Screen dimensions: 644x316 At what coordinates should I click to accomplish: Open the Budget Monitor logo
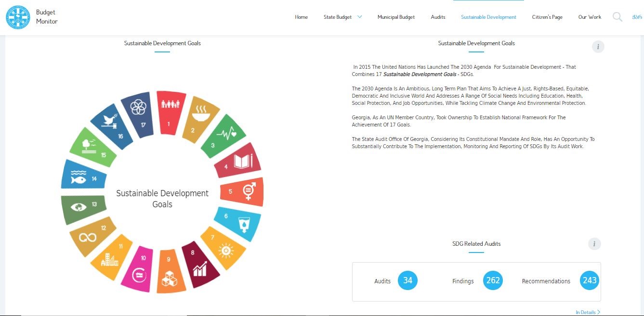(18, 17)
